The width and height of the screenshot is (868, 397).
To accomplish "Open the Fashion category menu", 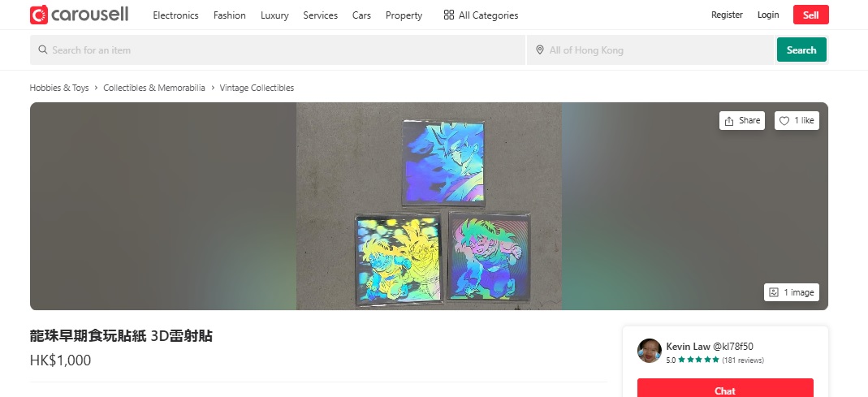I will (x=230, y=15).
